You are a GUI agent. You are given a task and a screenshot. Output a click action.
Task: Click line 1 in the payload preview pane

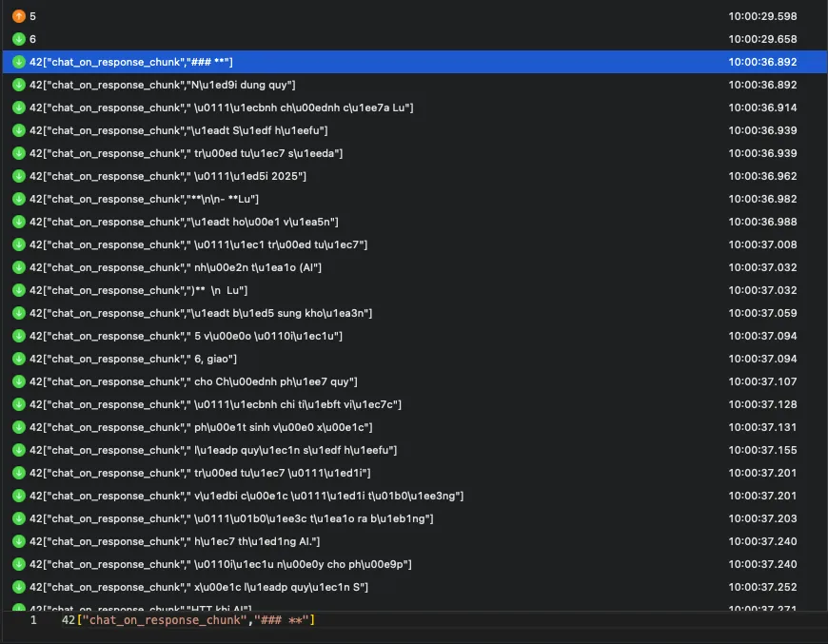point(31,619)
